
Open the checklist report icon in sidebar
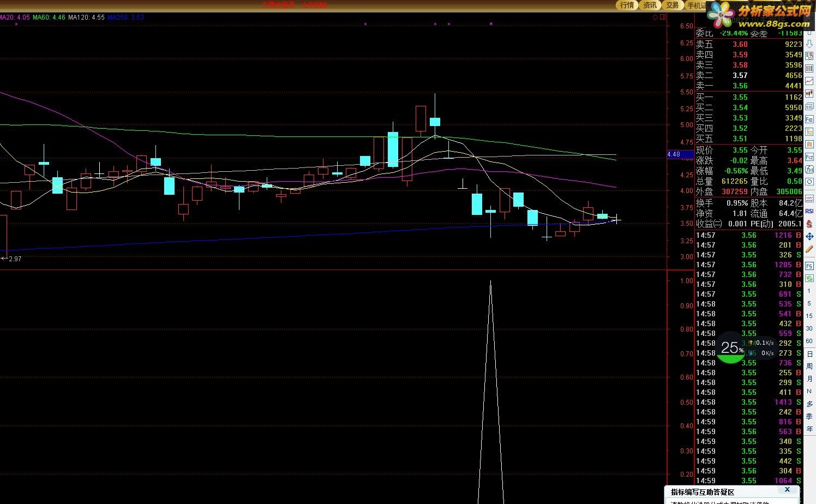point(809,56)
